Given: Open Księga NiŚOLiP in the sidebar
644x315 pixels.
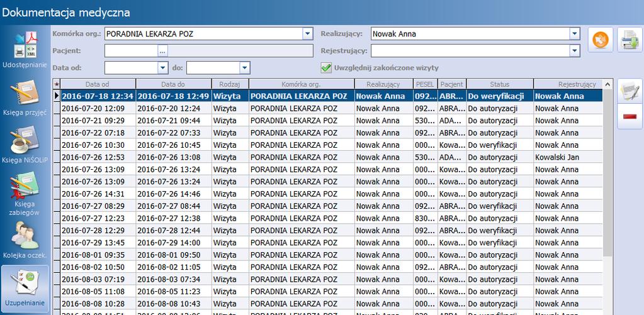Looking at the screenshot, I should (25, 145).
